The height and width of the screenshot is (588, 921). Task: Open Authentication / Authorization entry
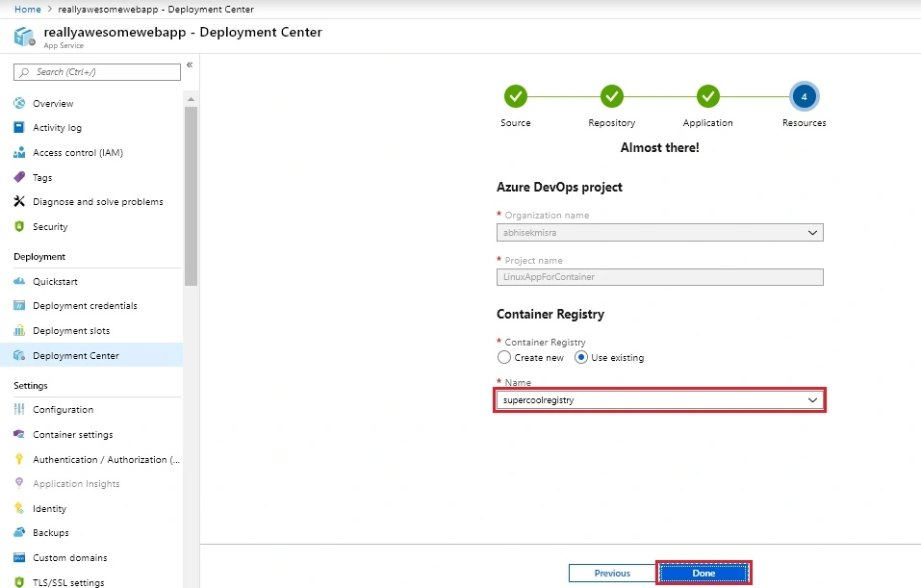tap(106, 459)
